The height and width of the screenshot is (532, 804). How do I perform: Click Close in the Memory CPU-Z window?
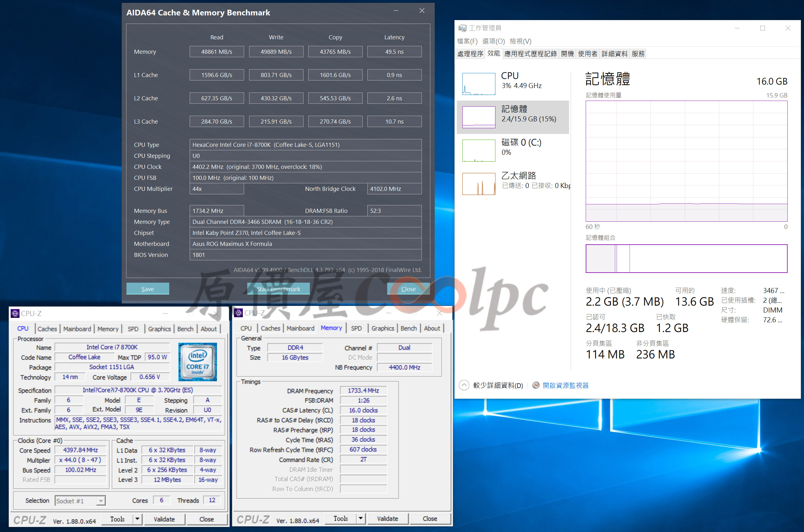(x=430, y=518)
